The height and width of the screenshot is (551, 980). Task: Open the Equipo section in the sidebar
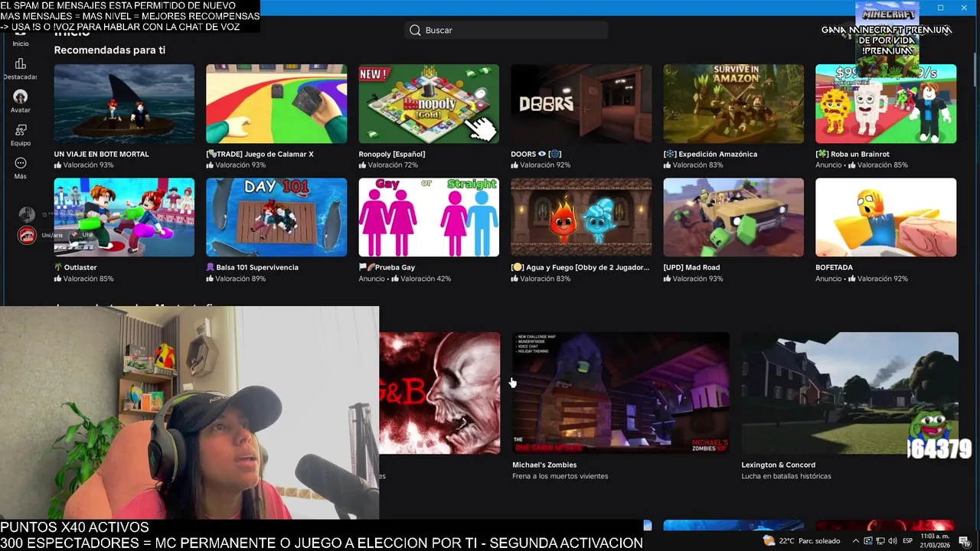[x=21, y=135]
